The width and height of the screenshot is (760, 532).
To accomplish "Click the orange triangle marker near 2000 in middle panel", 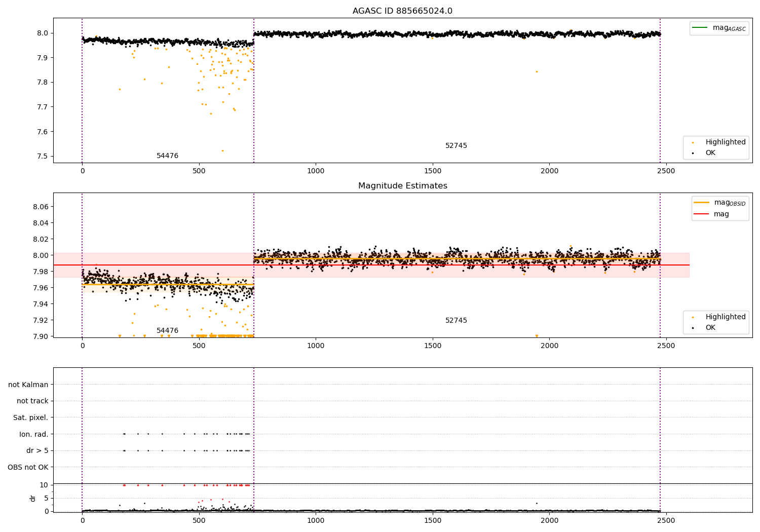I will (537, 336).
